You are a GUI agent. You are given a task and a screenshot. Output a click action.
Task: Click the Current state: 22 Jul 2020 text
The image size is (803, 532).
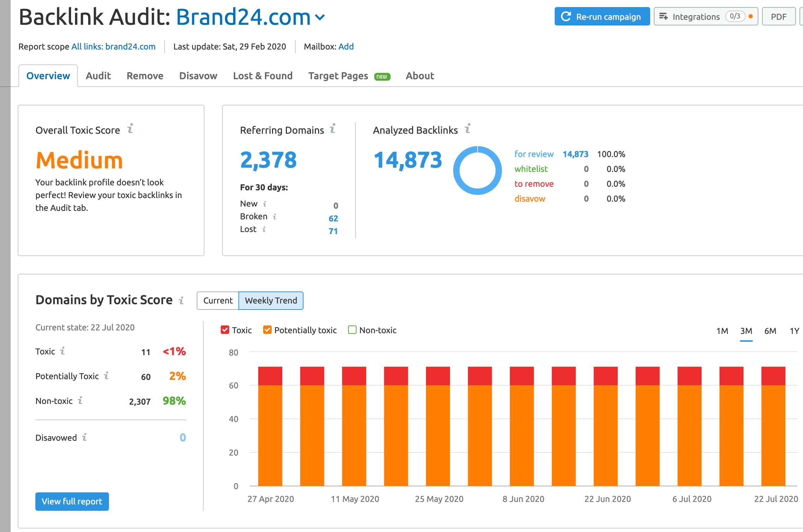click(85, 327)
